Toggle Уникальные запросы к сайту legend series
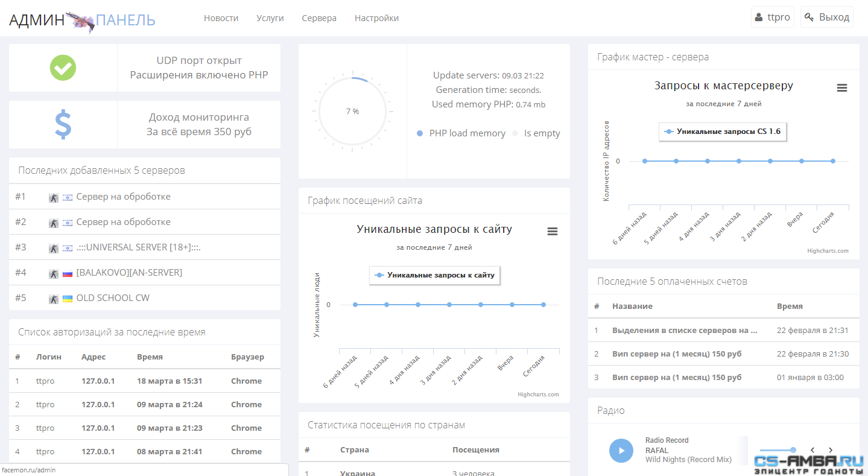This screenshot has width=868, height=476. [435, 274]
